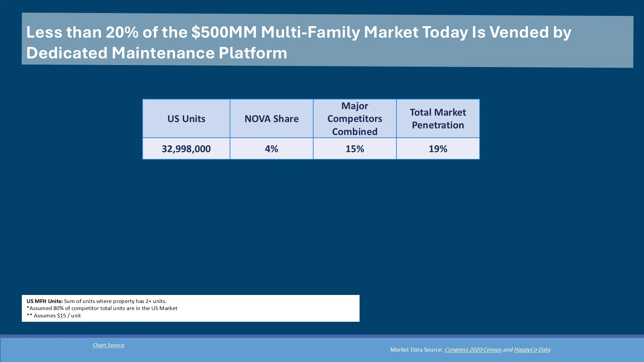
Task: Open the HappyCo Data link
Action: (532, 350)
